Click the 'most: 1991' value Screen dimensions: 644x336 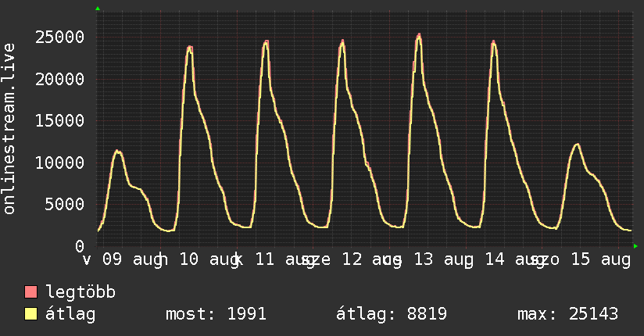tap(216, 314)
